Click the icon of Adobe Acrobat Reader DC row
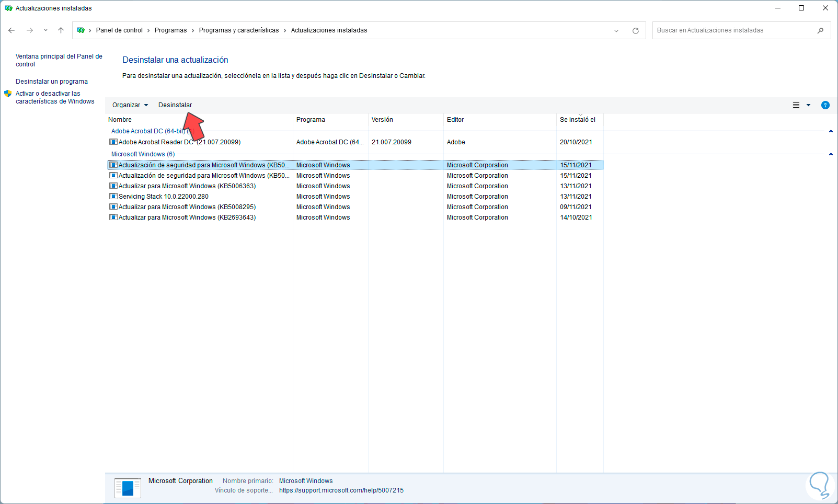The image size is (838, 504). click(x=113, y=142)
